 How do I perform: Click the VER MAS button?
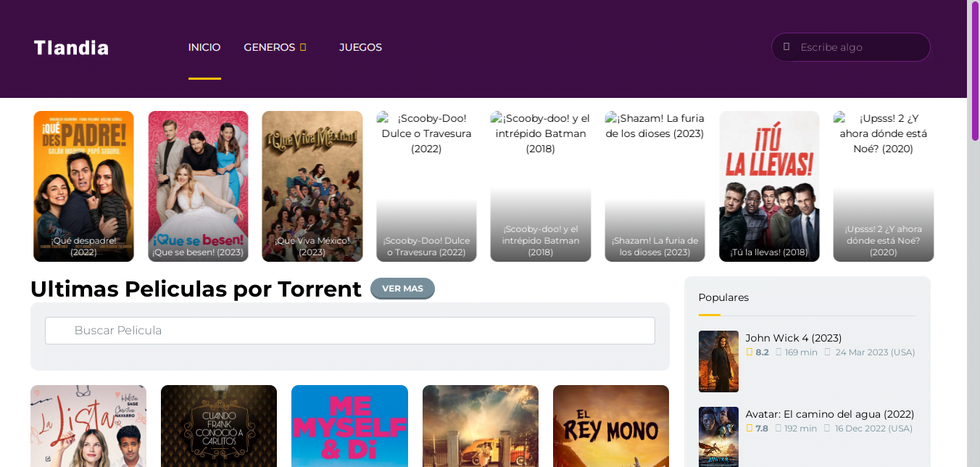402,289
